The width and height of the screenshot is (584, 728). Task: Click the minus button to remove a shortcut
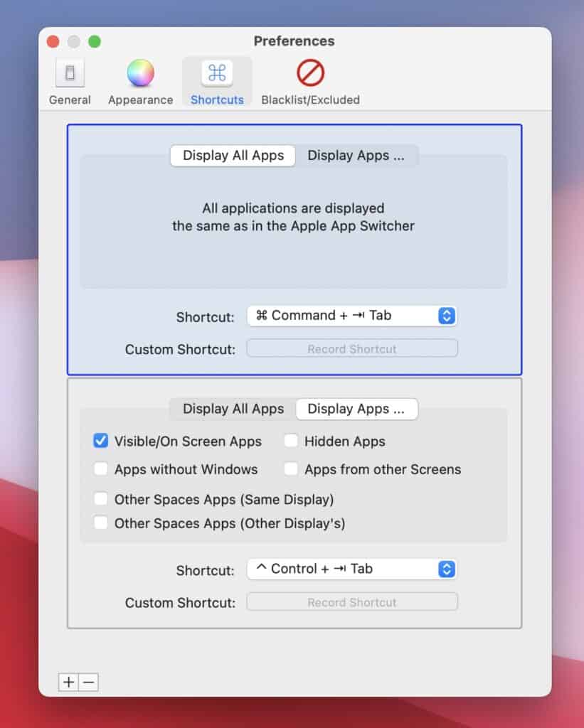pyautogui.click(x=87, y=682)
